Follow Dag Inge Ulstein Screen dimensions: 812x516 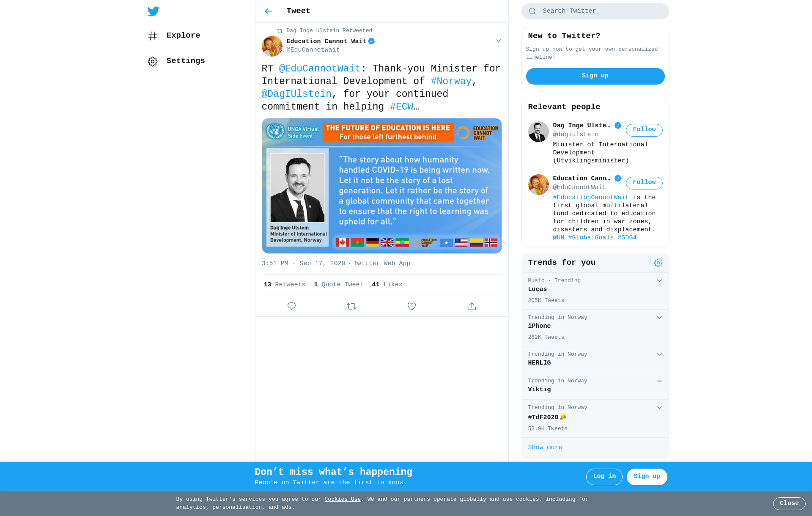[x=644, y=130]
